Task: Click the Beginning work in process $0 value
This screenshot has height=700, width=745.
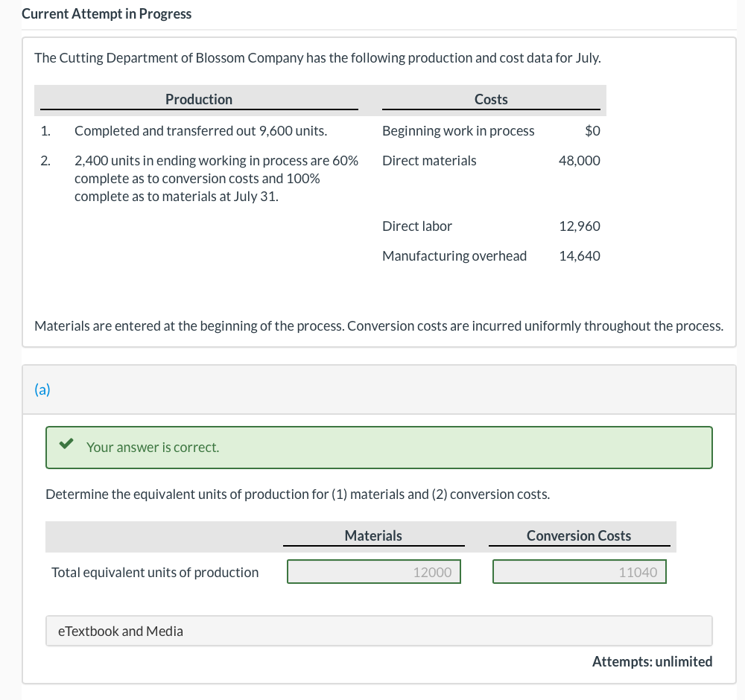Action: click(592, 131)
